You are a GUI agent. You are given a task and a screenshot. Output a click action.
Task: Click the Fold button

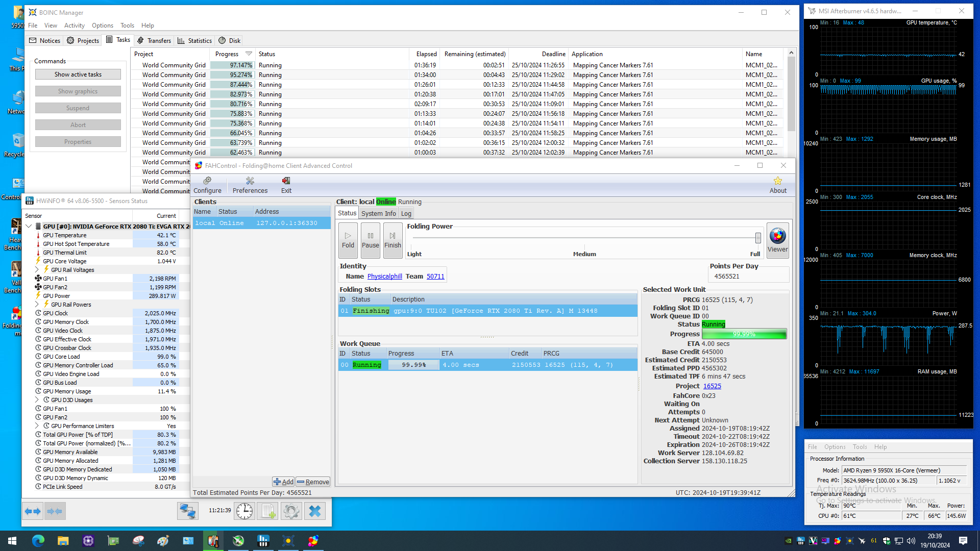[x=348, y=240]
